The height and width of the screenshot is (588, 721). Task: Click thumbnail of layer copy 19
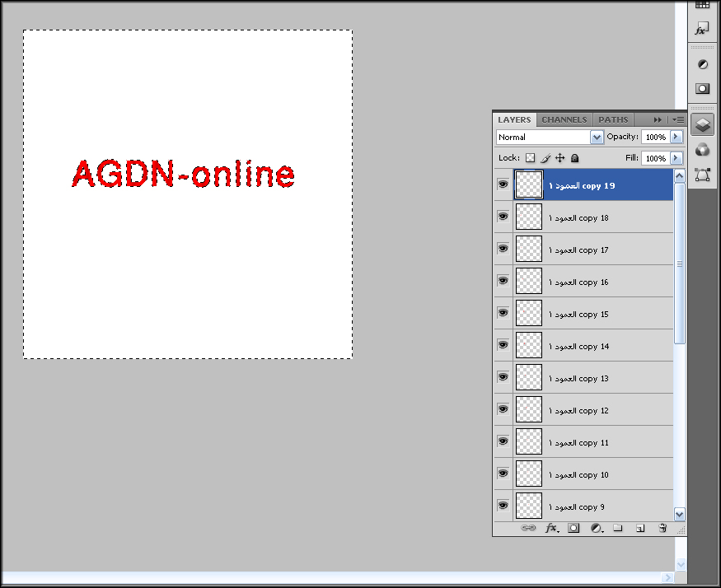click(x=529, y=184)
